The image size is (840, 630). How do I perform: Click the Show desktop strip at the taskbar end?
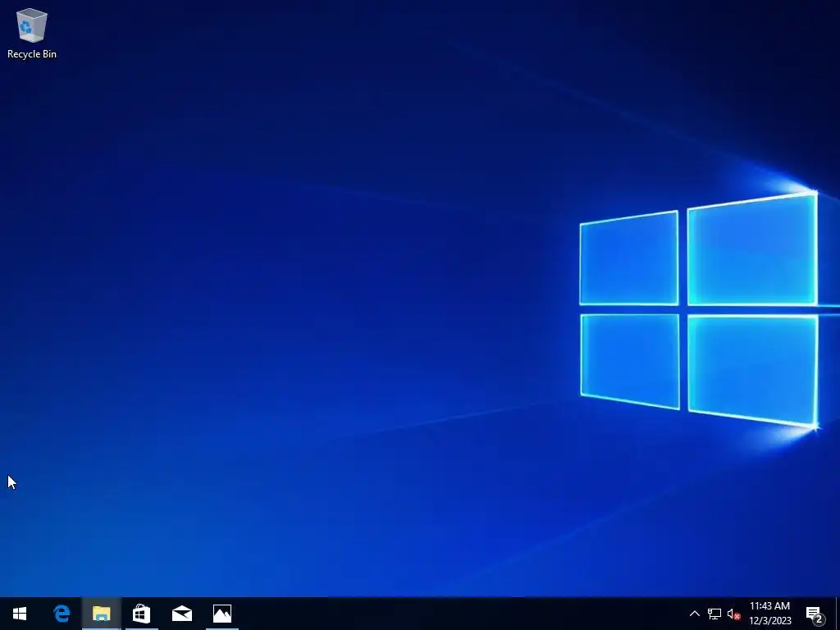837,614
